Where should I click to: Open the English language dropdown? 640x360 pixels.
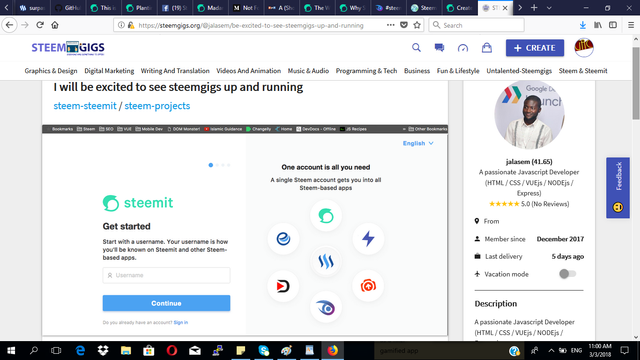(x=418, y=143)
